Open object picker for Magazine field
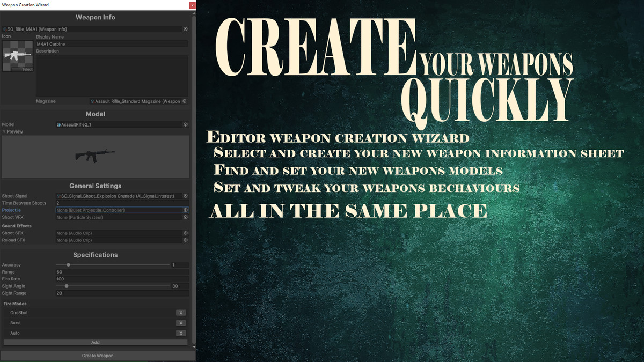The image size is (644, 362). [x=185, y=101]
